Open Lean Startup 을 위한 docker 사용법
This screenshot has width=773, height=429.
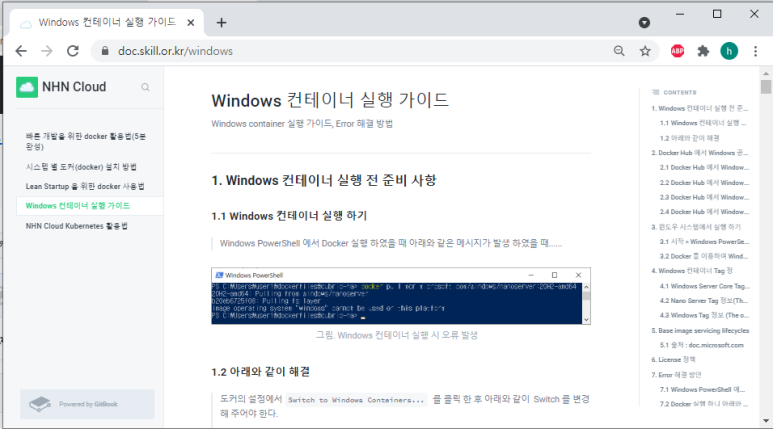[85, 186]
